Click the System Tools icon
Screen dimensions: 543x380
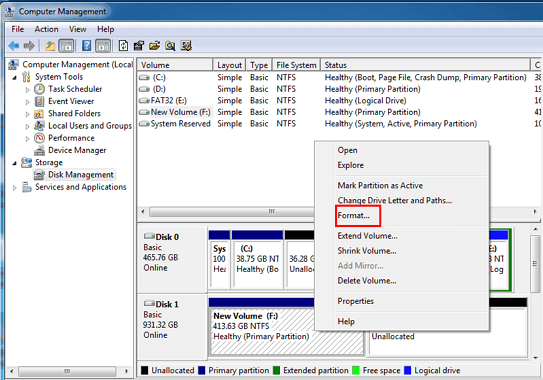click(26, 77)
